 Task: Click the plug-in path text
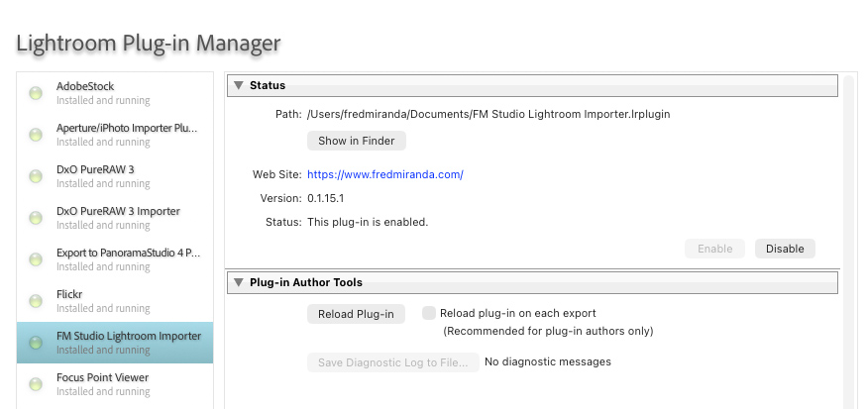488,114
